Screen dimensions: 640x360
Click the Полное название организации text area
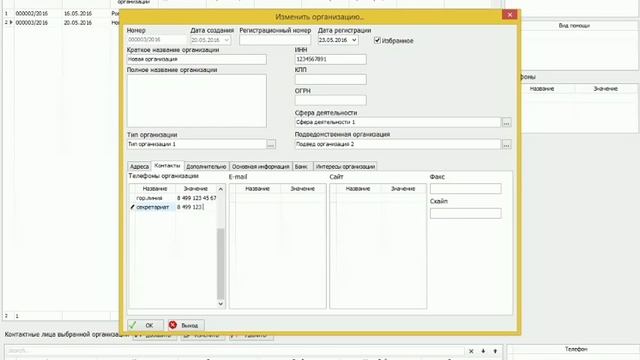tap(196, 100)
